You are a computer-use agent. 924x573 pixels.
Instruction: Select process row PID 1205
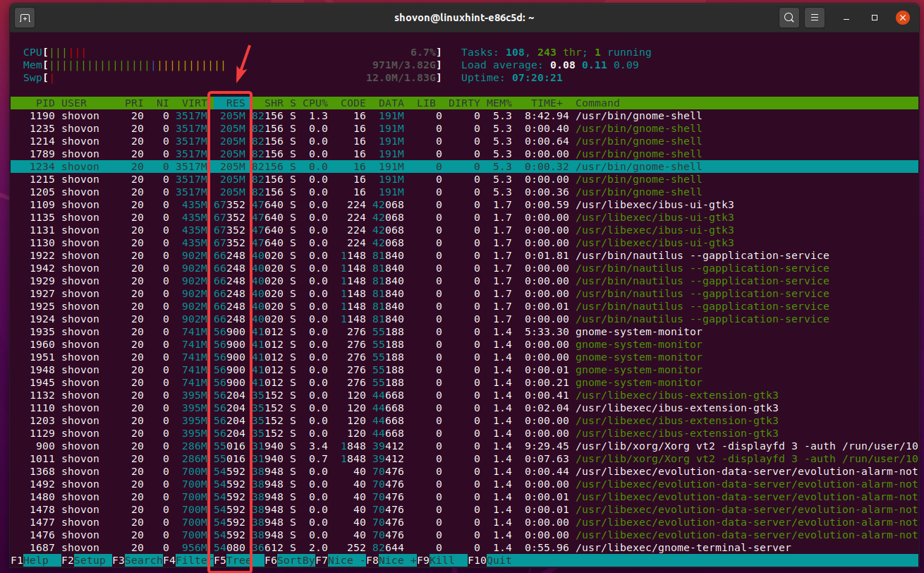pos(464,192)
